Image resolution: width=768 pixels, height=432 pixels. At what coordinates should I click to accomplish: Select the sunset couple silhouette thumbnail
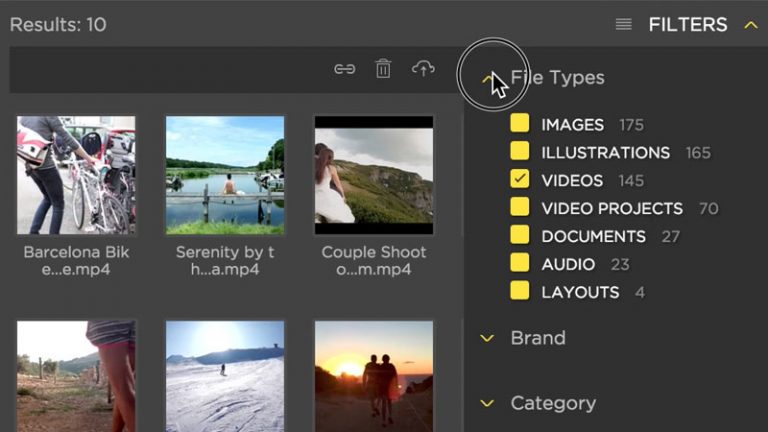[374, 376]
